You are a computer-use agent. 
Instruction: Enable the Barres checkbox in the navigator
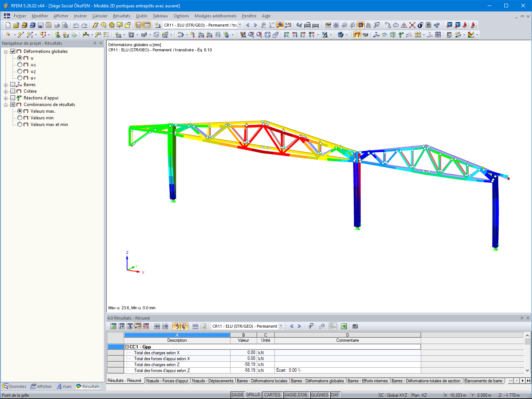coord(12,84)
